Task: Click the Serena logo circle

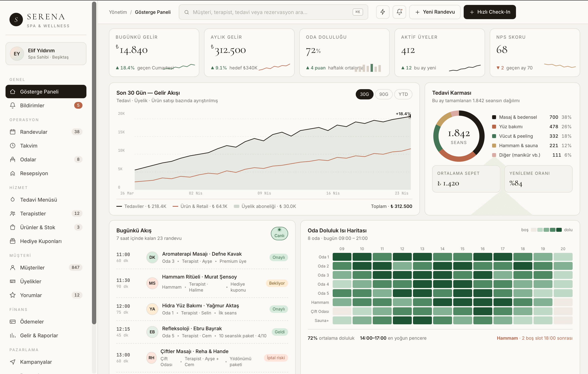Action: [16, 20]
